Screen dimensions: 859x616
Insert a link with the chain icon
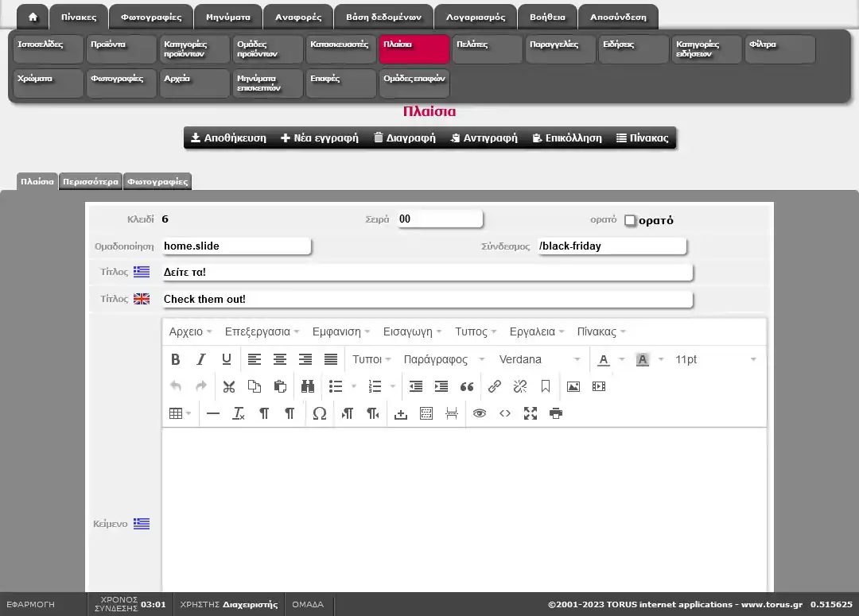(494, 387)
